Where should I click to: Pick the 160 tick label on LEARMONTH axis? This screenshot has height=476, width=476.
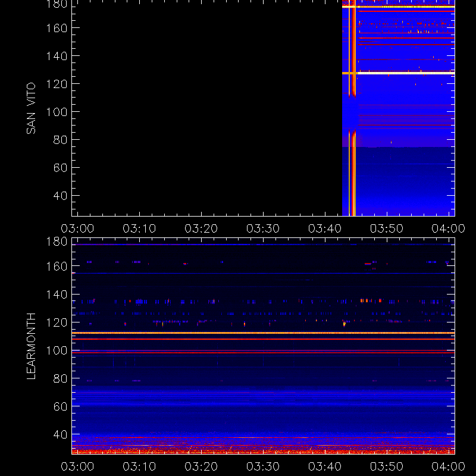click(x=57, y=266)
